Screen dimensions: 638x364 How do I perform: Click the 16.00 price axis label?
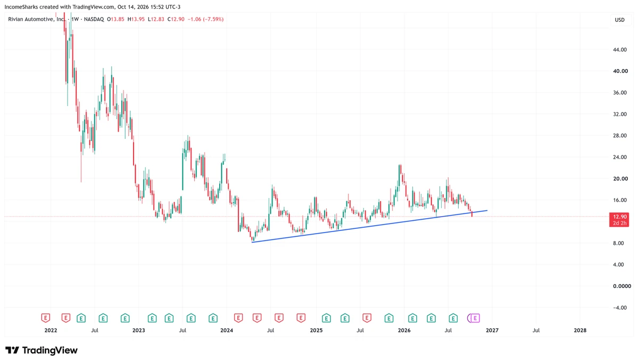point(620,200)
